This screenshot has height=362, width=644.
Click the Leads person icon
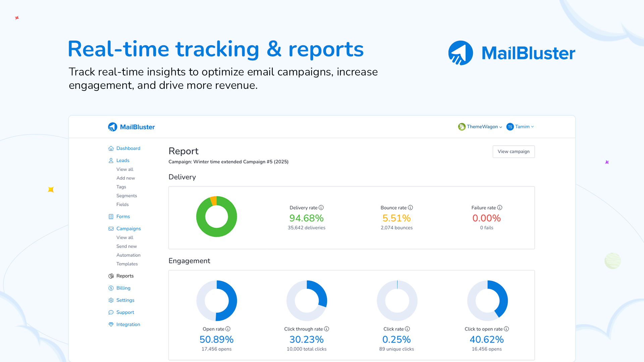[x=111, y=161]
